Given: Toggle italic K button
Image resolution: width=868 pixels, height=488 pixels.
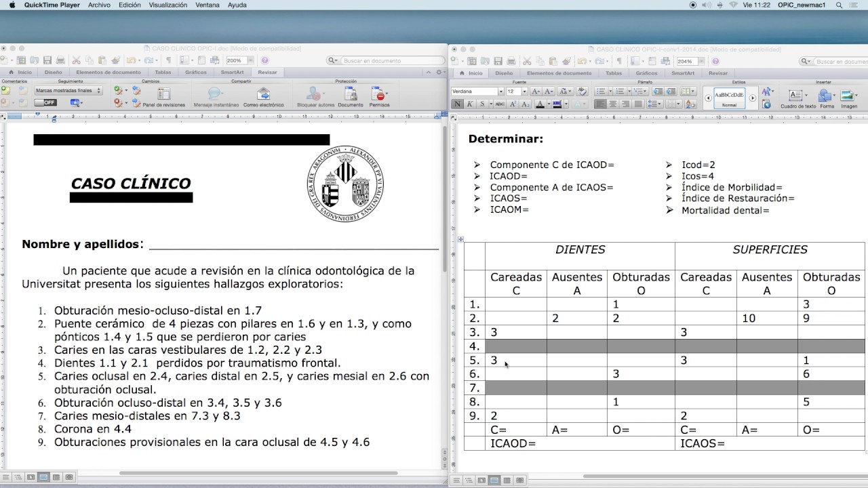Looking at the screenshot, I should pos(469,104).
